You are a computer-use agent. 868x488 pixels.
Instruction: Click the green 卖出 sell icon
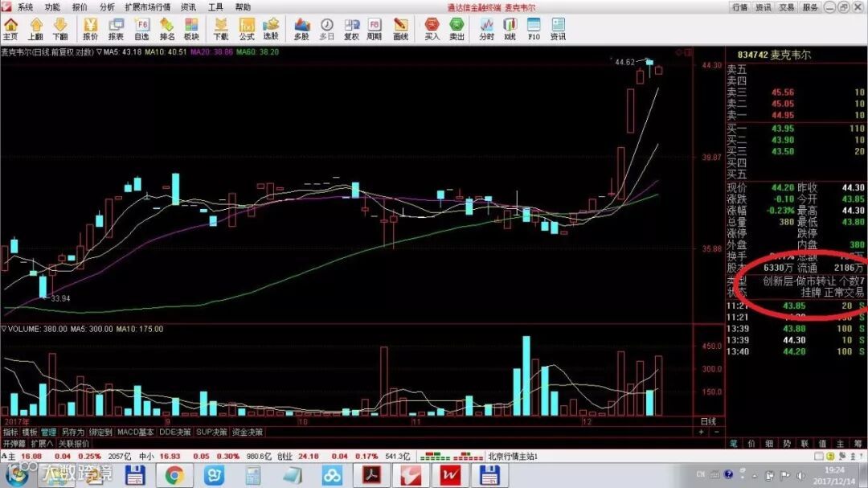click(x=457, y=29)
